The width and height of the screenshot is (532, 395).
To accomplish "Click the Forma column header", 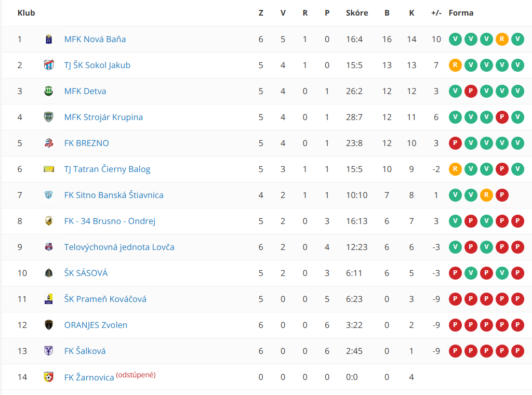I will coord(461,13).
